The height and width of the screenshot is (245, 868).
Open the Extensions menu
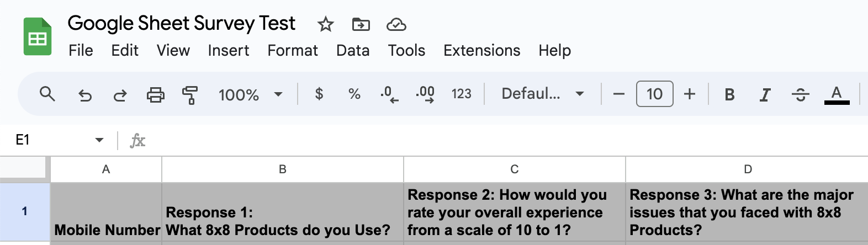pos(481,51)
